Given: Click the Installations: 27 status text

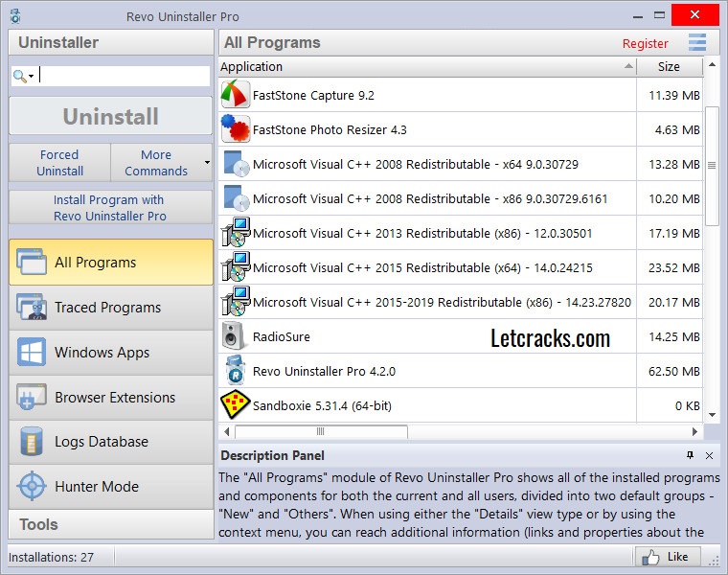Looking at the screenshot, I should pyautogui.click(x=51, y=557).
